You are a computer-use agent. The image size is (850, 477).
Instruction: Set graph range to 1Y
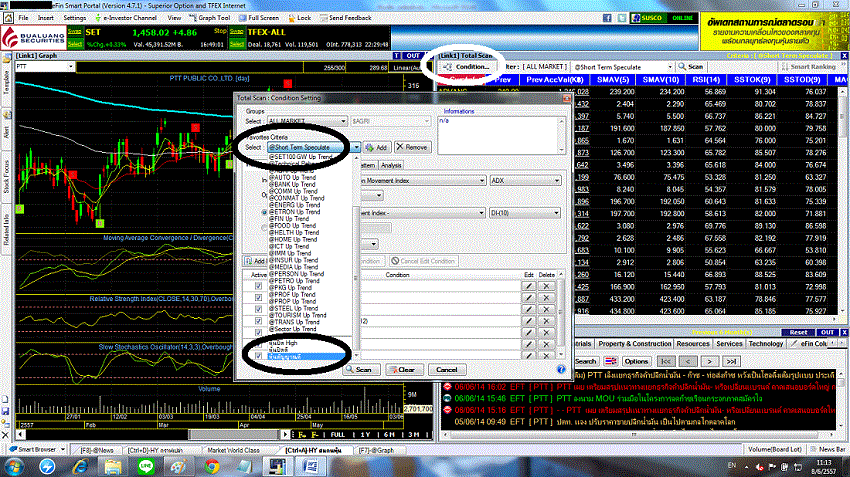coord(365,435)
